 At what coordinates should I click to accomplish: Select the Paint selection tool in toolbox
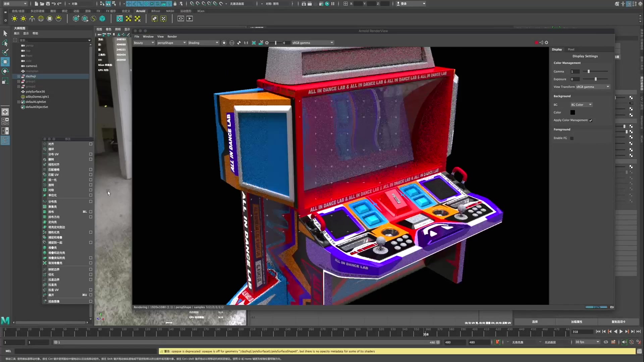pyautogui.click(x=5, y=52)
